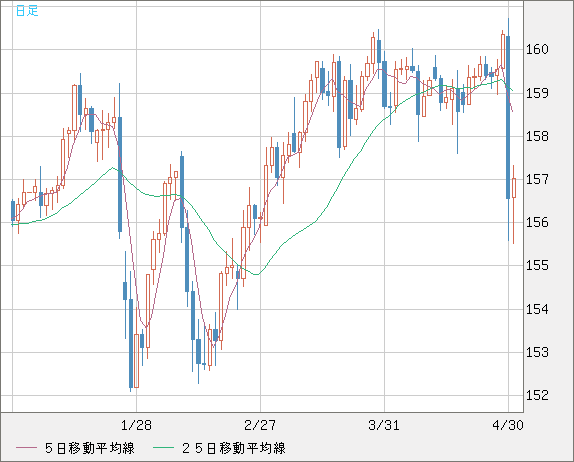574x462 pixels.
Task: Click the 1/28 date axis label
Action: [136, 425]
